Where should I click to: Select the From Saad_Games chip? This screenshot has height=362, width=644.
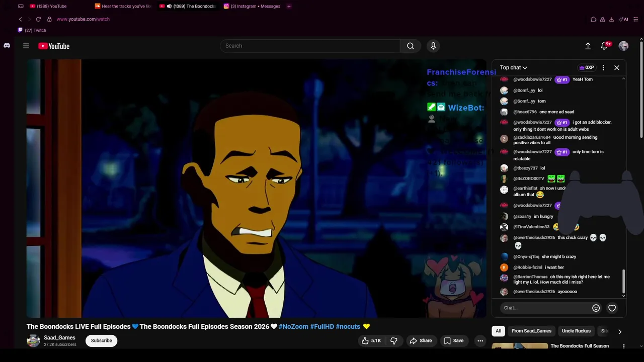point(531,331)
